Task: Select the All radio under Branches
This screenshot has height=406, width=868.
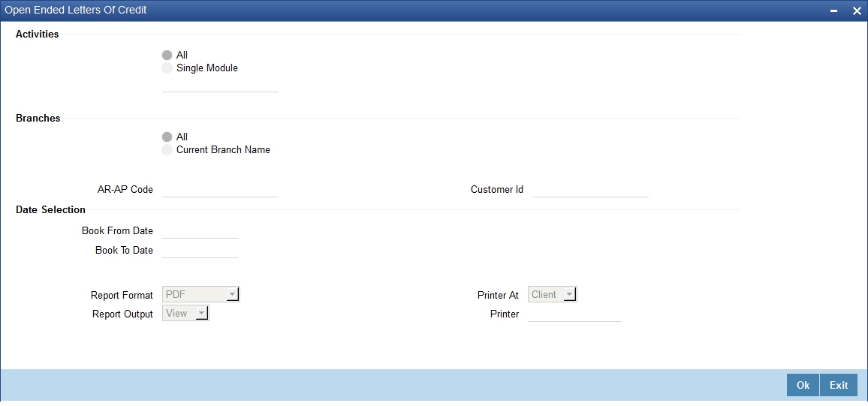Action: (167, 137)
